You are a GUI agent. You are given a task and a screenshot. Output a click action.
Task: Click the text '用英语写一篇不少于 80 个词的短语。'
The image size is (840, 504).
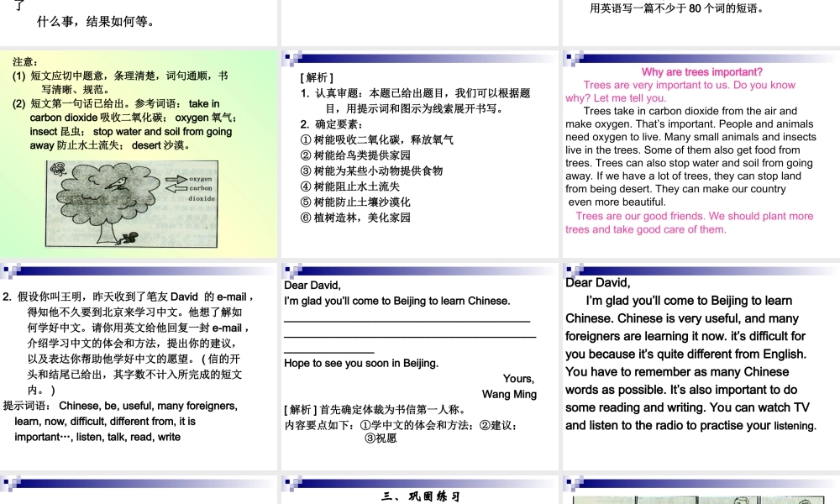pyautogui.click(x=677, y=8)
